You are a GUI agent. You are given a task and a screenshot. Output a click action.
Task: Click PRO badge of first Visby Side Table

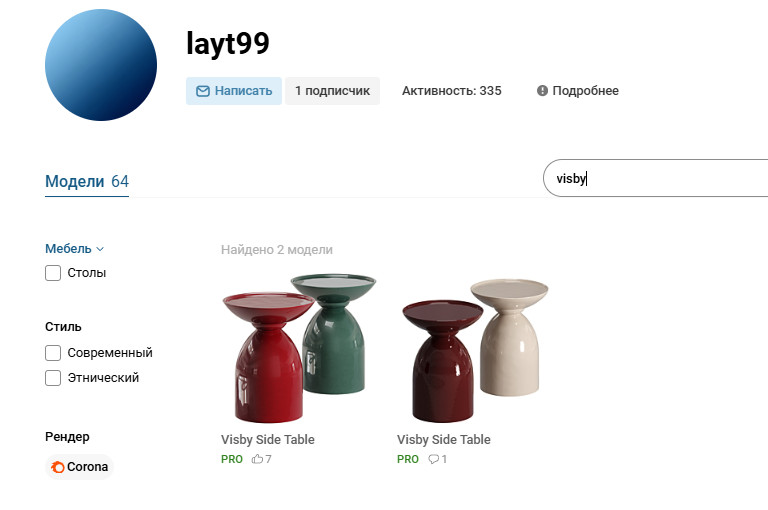point(232,459)
